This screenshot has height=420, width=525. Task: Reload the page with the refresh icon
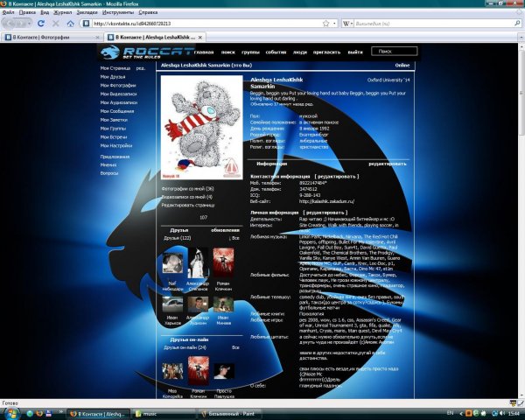41,24
